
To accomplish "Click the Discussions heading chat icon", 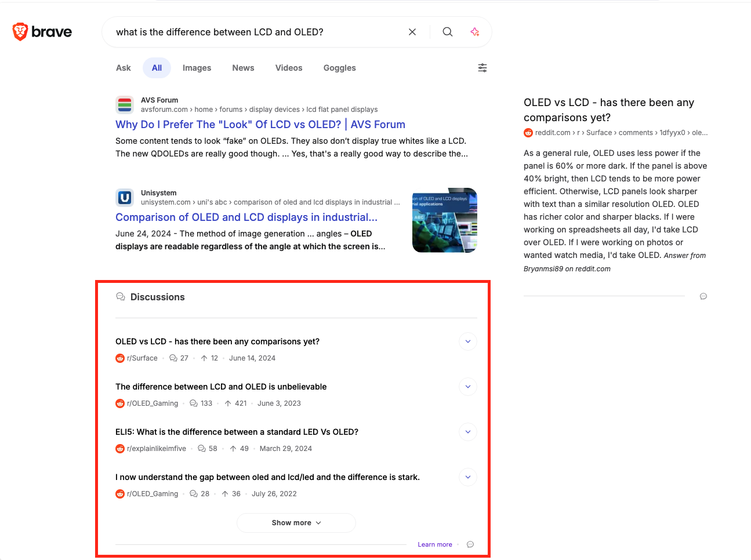I will click(121, 297).
